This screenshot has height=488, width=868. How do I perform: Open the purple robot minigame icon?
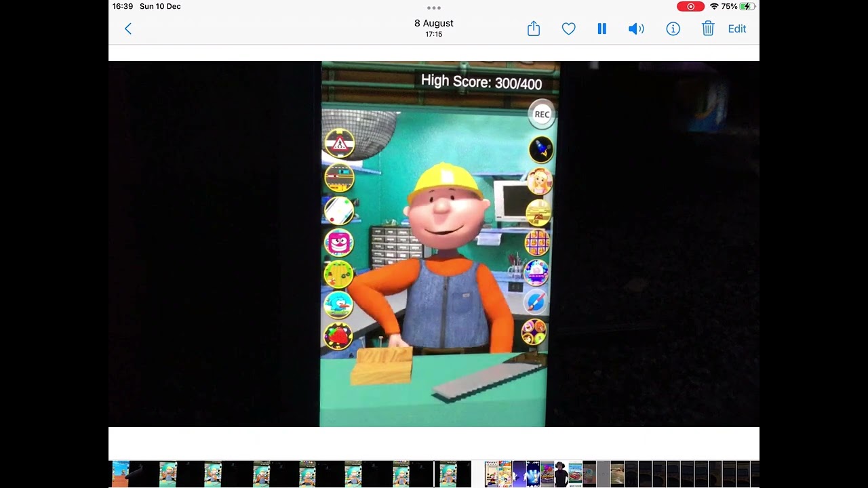pyautogui.click(x=536, y=272)
